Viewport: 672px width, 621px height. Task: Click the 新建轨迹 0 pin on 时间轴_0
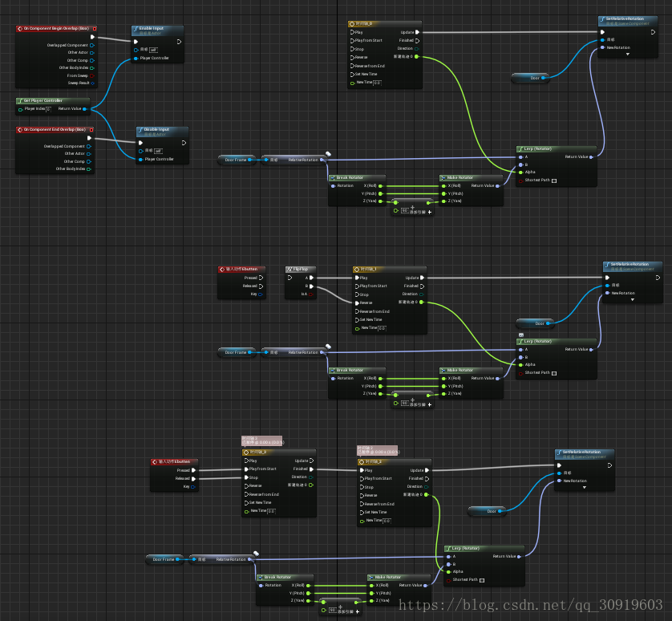(416, 57)
